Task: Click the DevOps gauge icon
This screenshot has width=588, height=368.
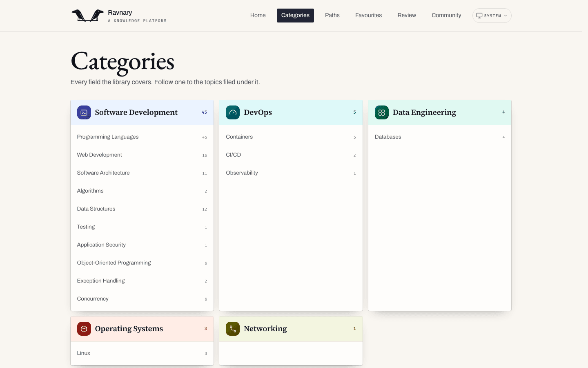Action: tap(233, 112)
